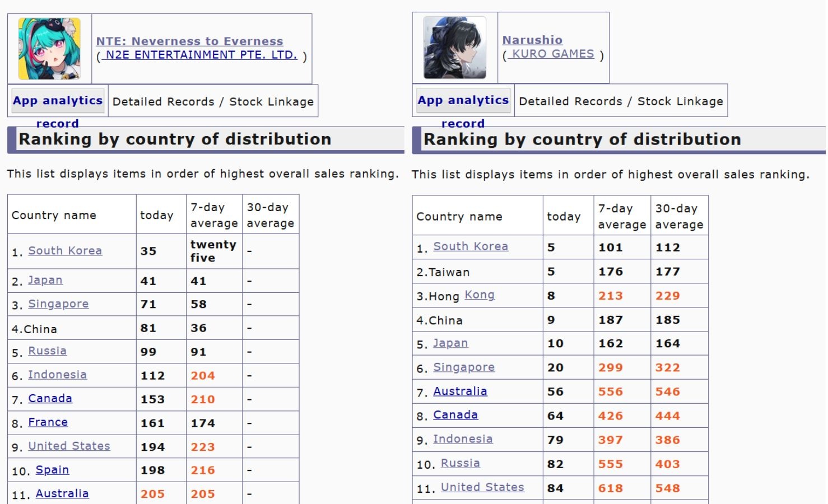Open Singapore link in Narushio table
The width and height of the screenshot is (828, 504).
click(x=464, y=367)
